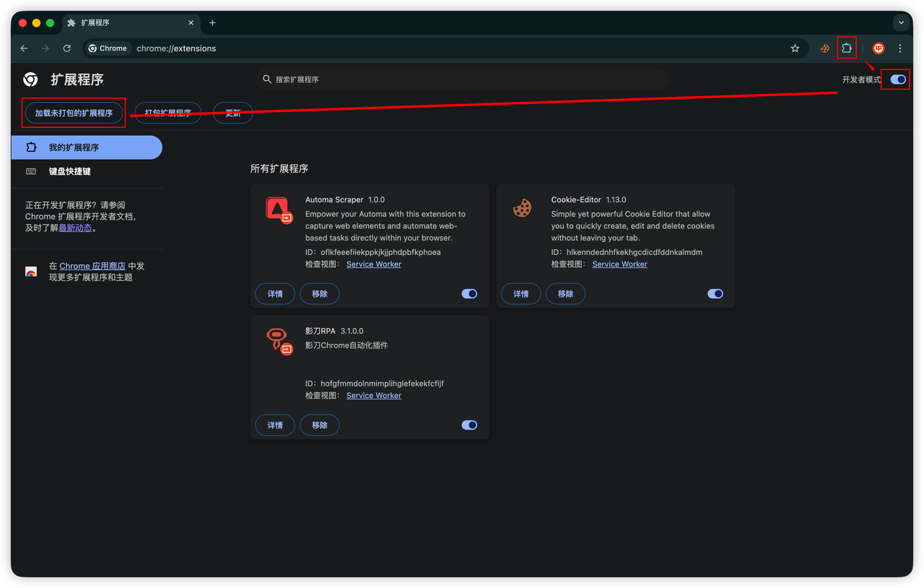Remove the 影刀RPA extension
Image resolution: width=924 pixels, height=588 pixels.
tap(319, 425)
